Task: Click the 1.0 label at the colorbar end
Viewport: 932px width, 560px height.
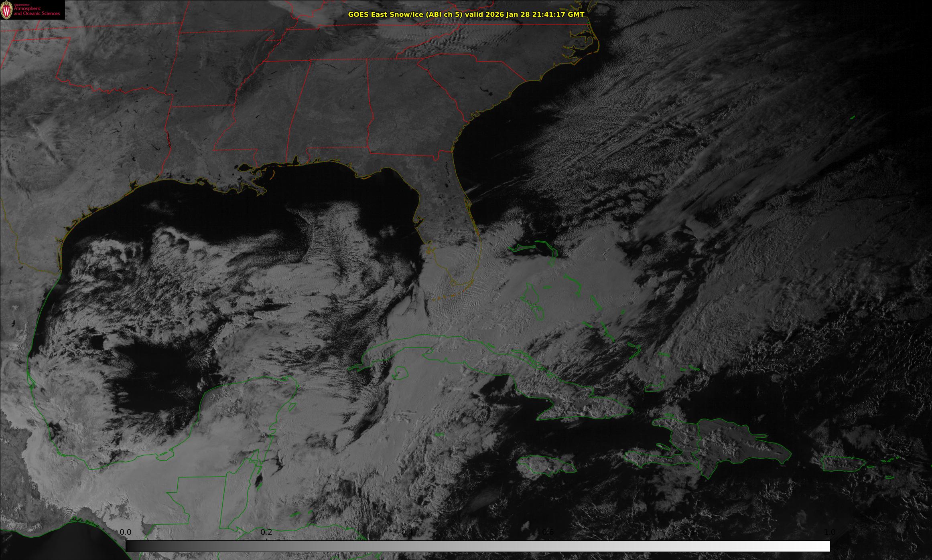Action: click(x=829, y=532)
